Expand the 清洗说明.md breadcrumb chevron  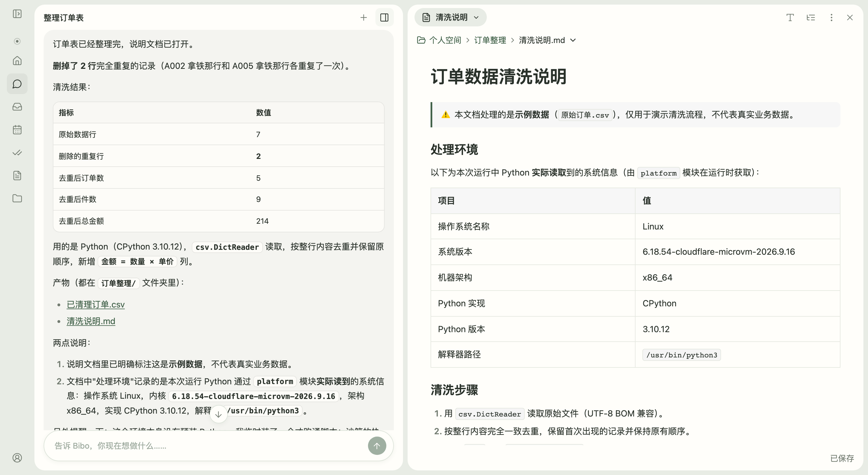[573, 40]
